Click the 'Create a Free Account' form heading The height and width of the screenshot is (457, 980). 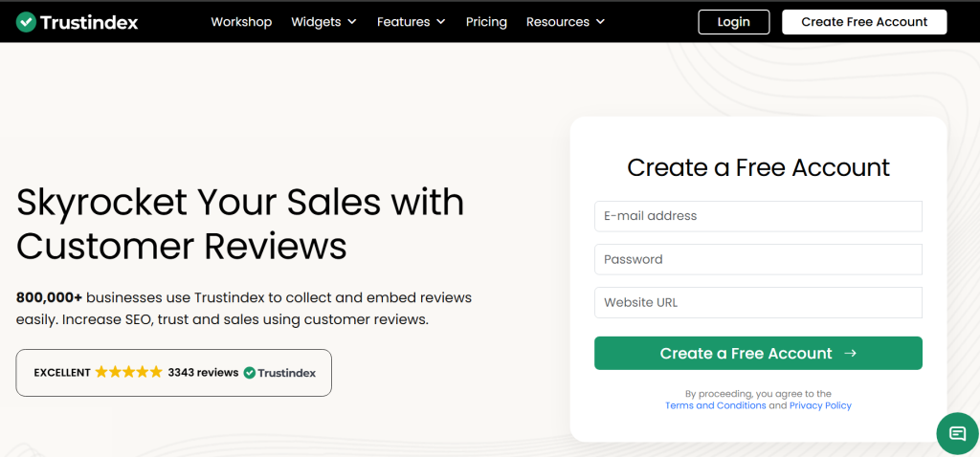pos(758,168)
